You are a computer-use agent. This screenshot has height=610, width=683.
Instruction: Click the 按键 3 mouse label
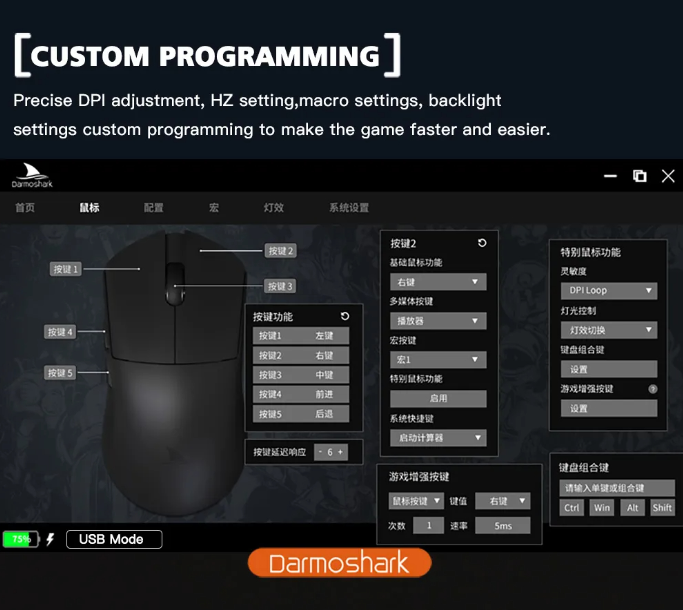pos(280,286)
